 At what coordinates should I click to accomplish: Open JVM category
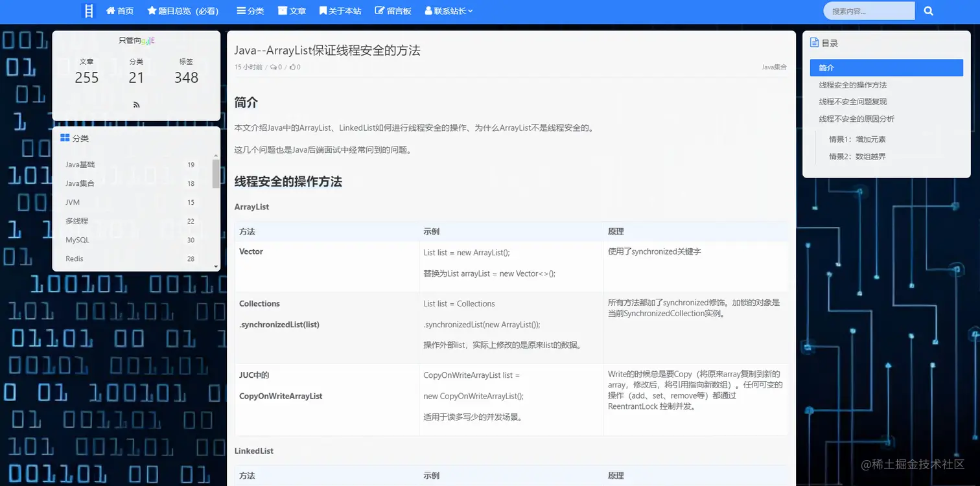tap(73, 202)
